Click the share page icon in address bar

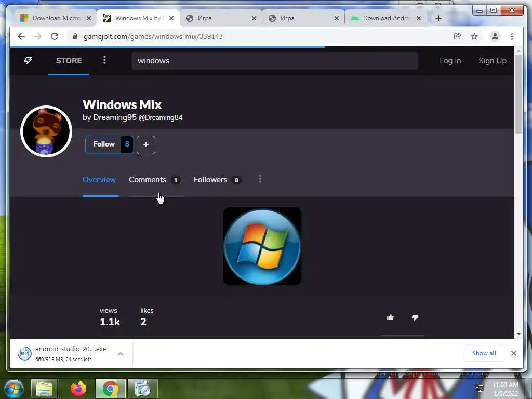pyautogui.click(x=457, y=36)
